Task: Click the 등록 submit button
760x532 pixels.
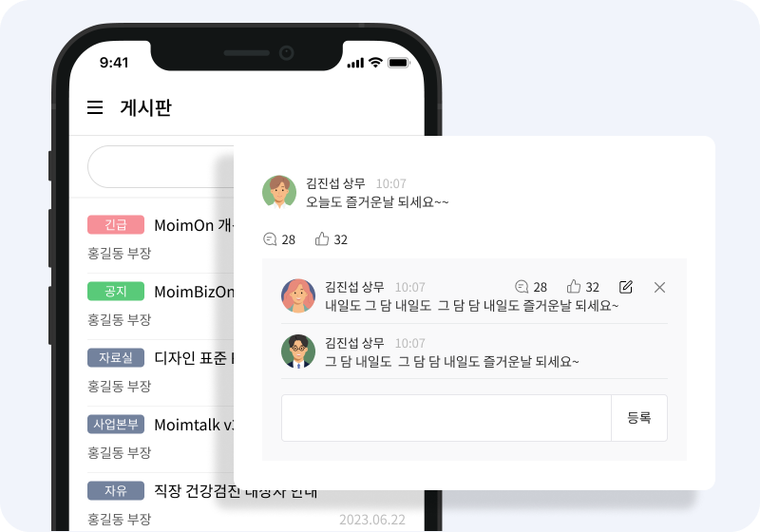Action: (x=638, y=418)
